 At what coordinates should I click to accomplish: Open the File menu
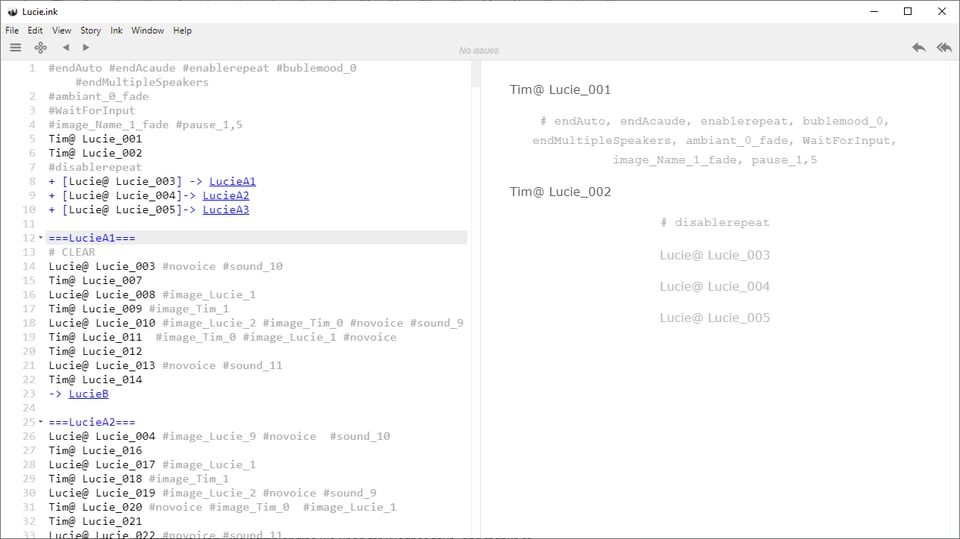pos(12,31)
